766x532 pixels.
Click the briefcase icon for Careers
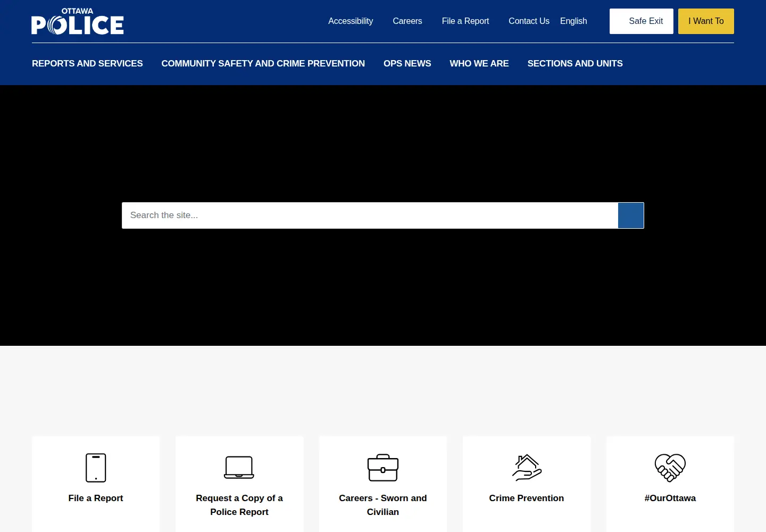click(383, 468)
